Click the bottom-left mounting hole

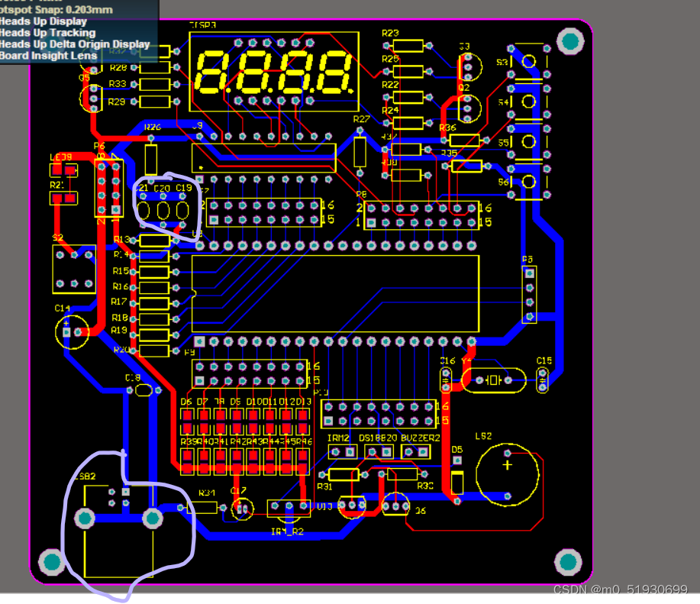pos(52,562)
